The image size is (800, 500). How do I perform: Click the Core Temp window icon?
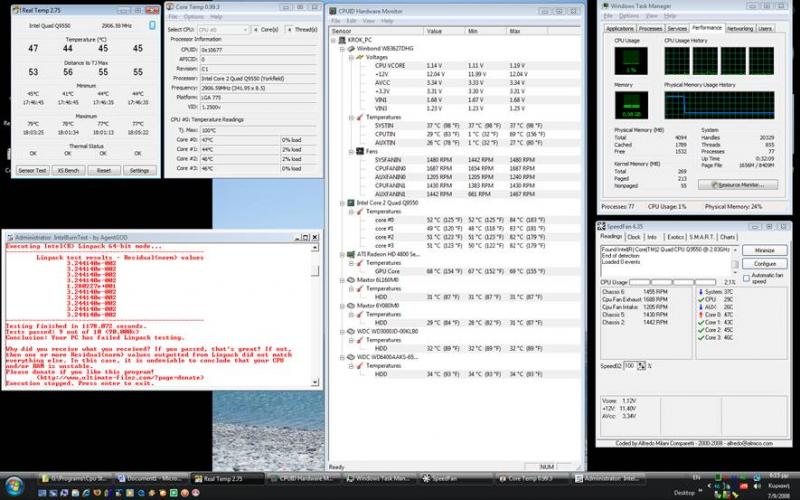[x=170, y=8]
